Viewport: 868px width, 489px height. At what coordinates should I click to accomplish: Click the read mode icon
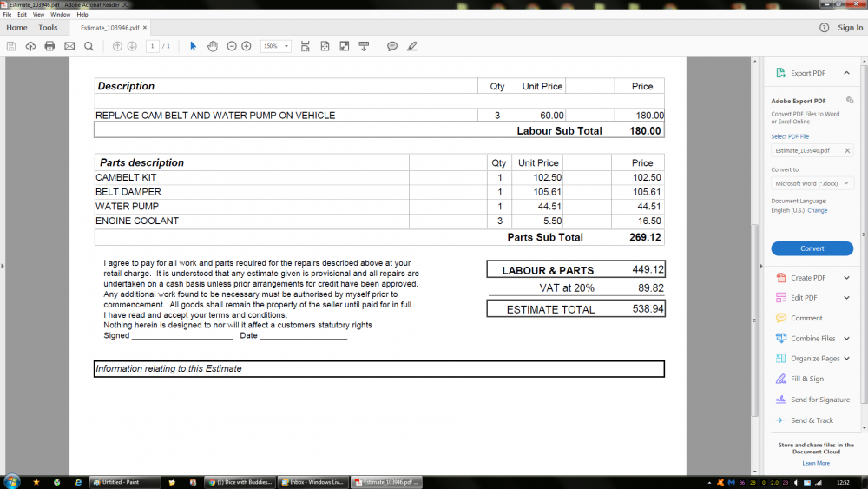tap(364, 47)
